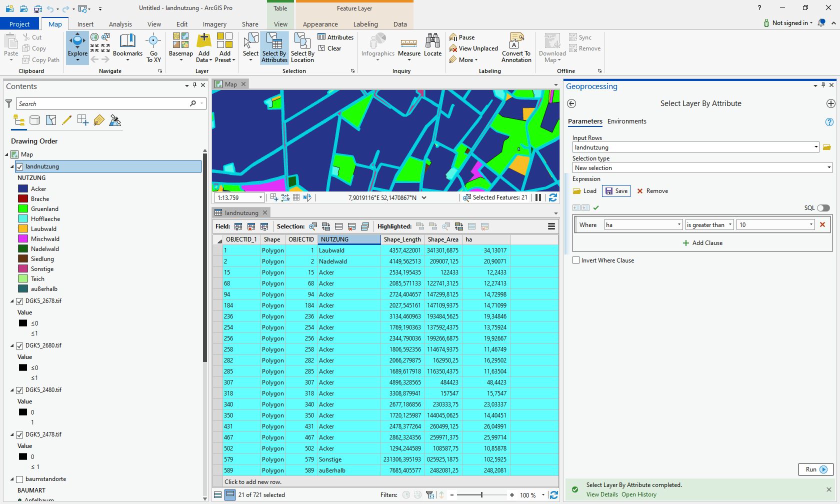This screenshot has height=504, width=840.
Task: Click the Acker color swatch
Action: 23,189
